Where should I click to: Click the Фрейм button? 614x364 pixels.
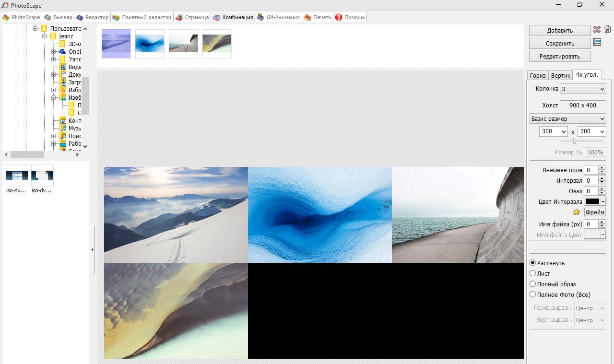pos(595,212)
